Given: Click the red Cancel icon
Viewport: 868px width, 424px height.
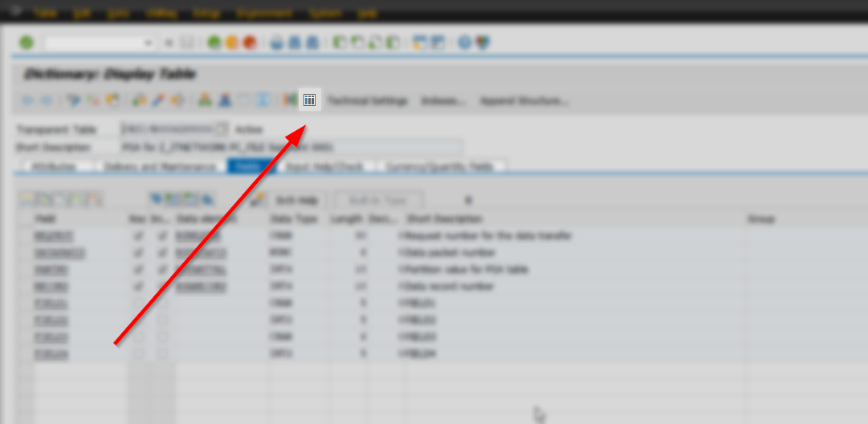Looking at the screenshot, I should [250, 43].
